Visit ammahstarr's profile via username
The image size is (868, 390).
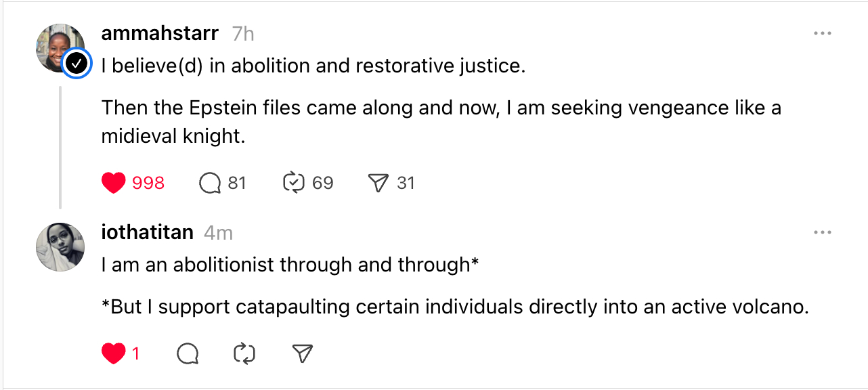[160, 33]
